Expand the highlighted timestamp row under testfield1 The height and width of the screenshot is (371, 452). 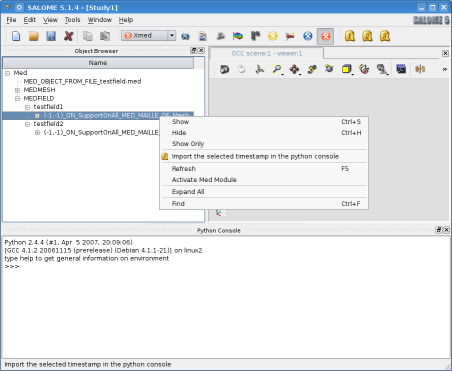37,116
